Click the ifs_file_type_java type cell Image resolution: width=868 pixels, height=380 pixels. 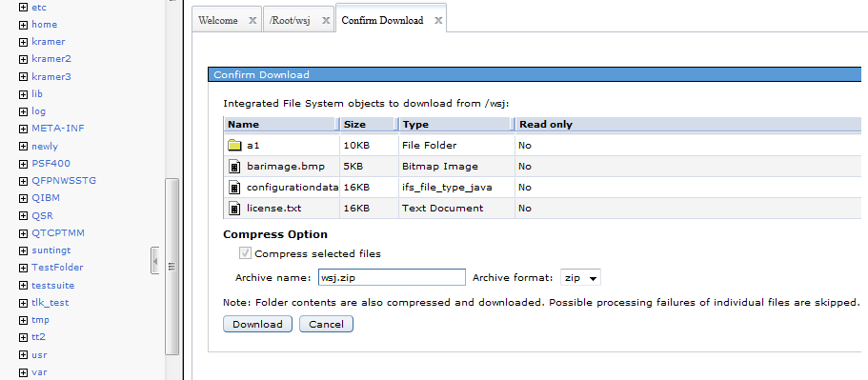coord(456,188)
